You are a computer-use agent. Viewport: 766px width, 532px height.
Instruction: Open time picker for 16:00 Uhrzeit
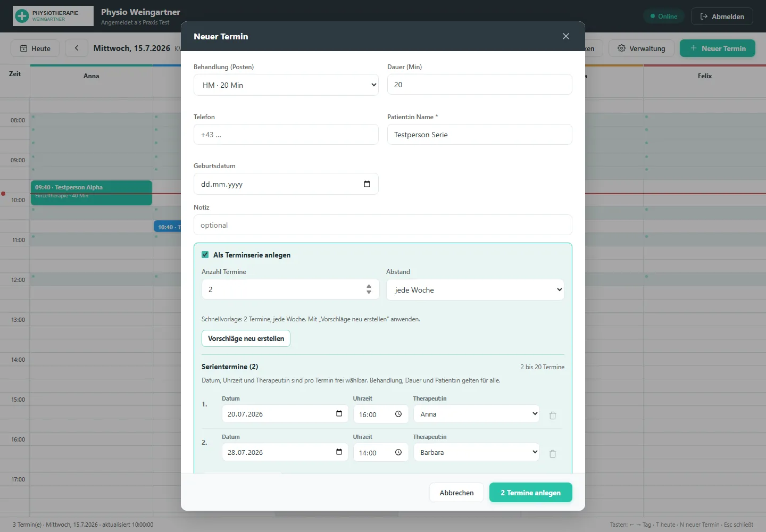coord(398,414)
